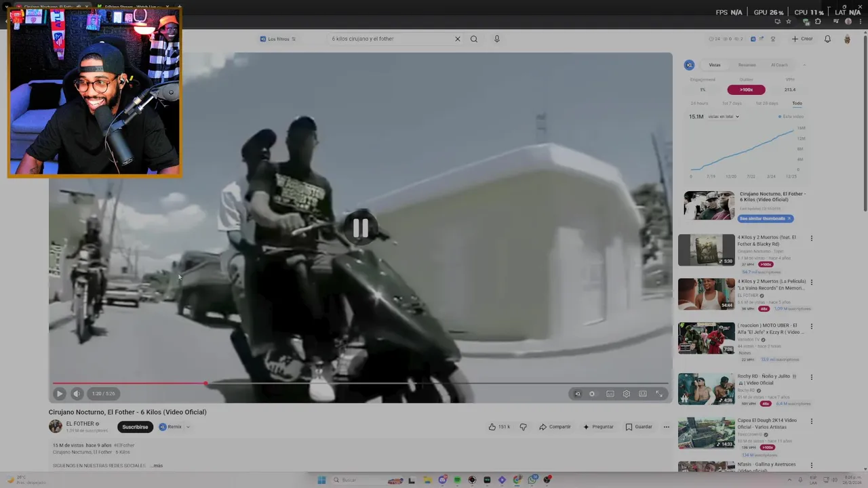Viewport: 868px width, 488px height.
Task: Open options for 'Capea El Dough 2K14' video
Action: (x=811, y=421)
